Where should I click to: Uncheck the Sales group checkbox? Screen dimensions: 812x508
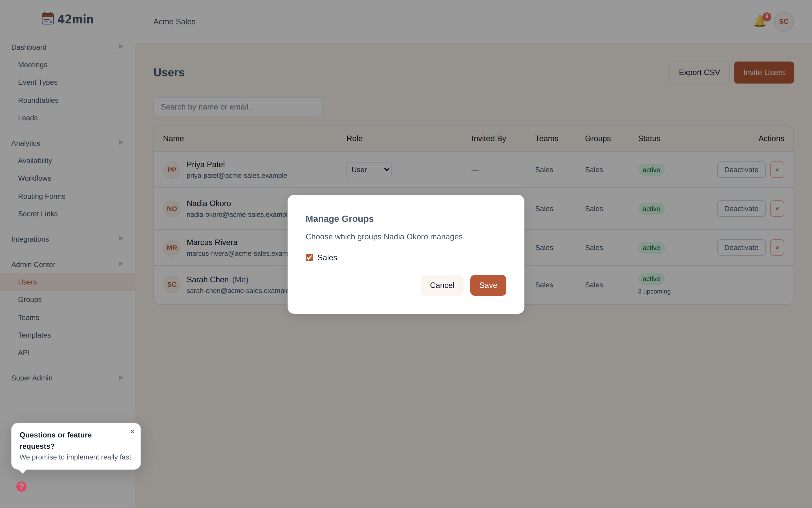coord(309,258)
